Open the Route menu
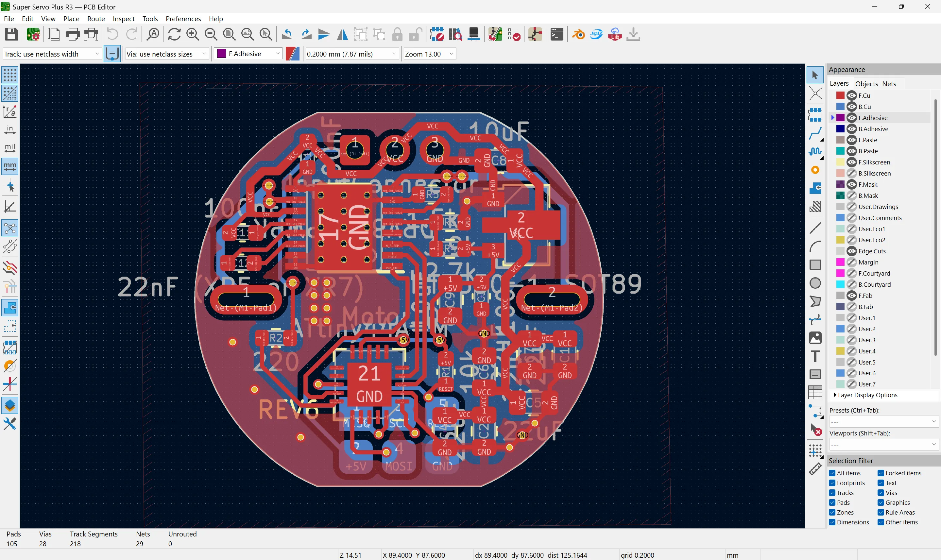The height and width of the screenshot is (560, 941). tap(96, 19)
